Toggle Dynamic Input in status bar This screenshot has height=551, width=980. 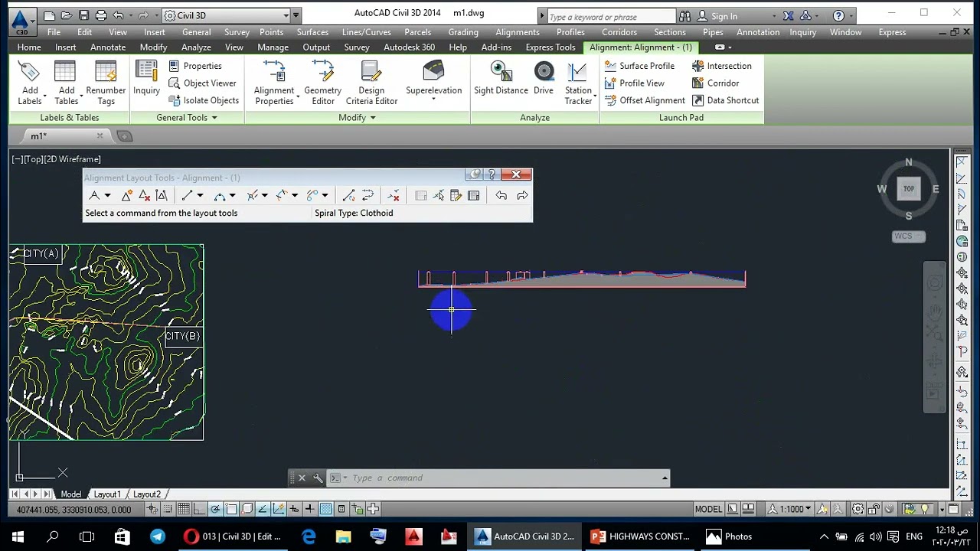click(294, 509)
